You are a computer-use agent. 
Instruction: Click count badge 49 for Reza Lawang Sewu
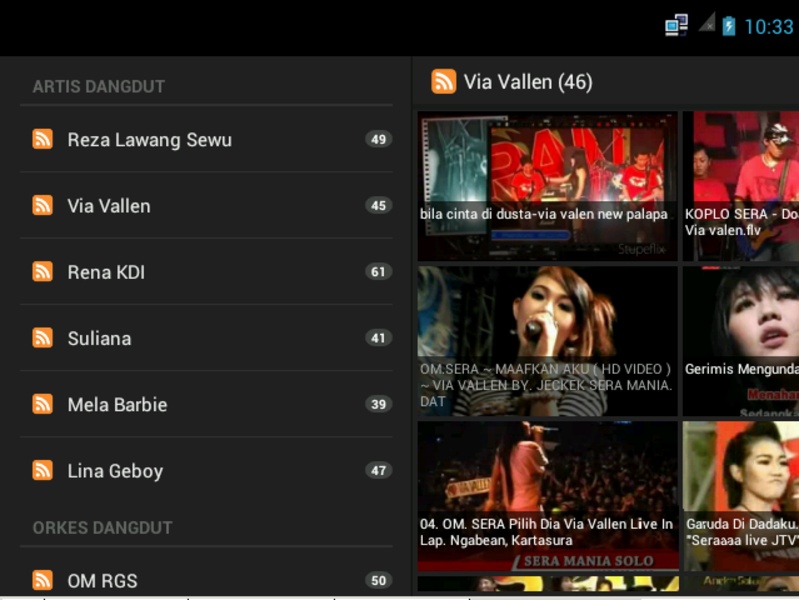point(378,139)
